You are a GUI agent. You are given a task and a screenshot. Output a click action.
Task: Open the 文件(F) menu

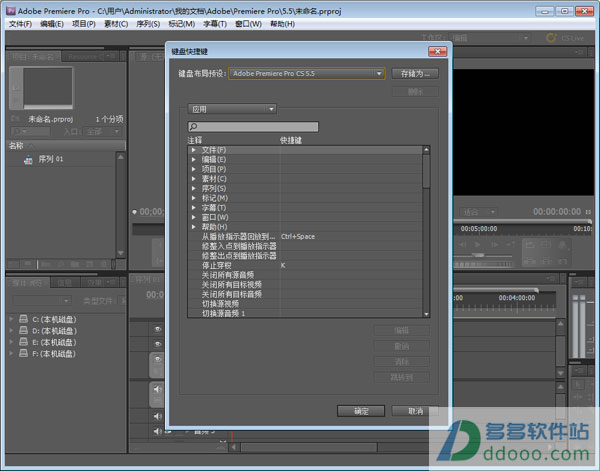(x=20, y=24)
